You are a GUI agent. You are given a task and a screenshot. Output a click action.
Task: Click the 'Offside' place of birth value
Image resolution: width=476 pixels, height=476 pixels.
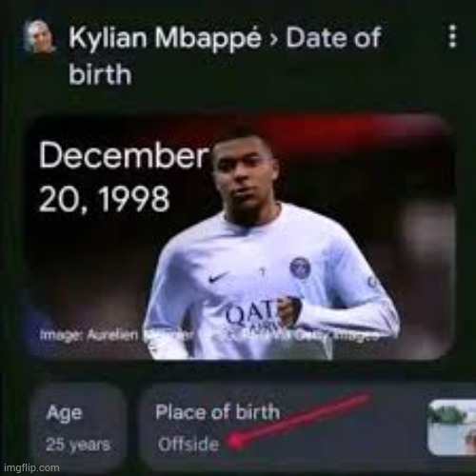[188, 444]
